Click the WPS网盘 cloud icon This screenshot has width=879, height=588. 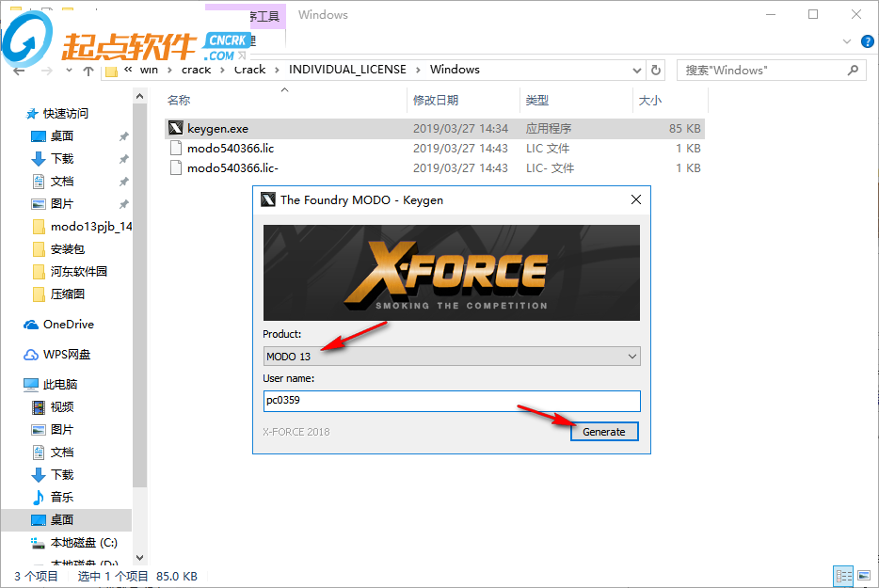click(31, 355)
